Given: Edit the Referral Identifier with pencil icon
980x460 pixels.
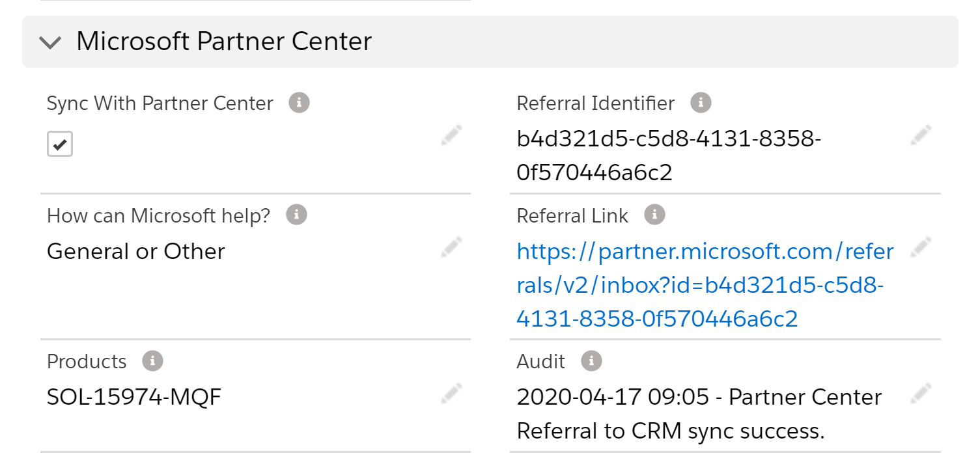Looking at the screenshot, I should [921, 136].
